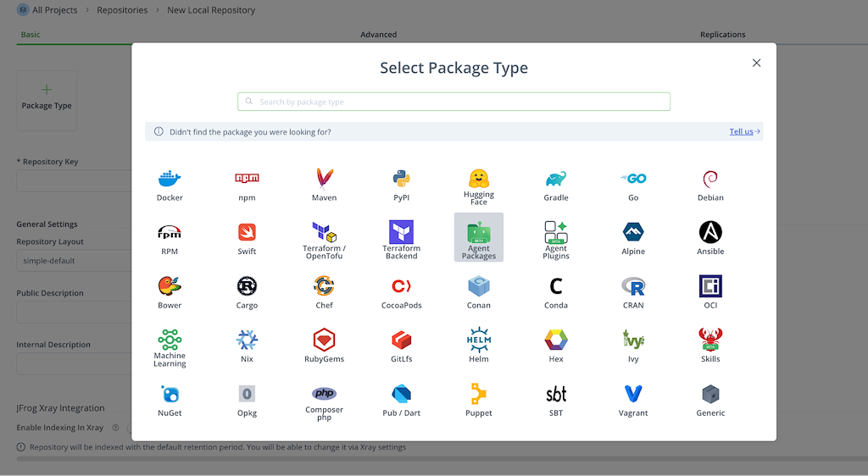
Task: Pick the Ivy package type
Action: (x=633, y=346)
